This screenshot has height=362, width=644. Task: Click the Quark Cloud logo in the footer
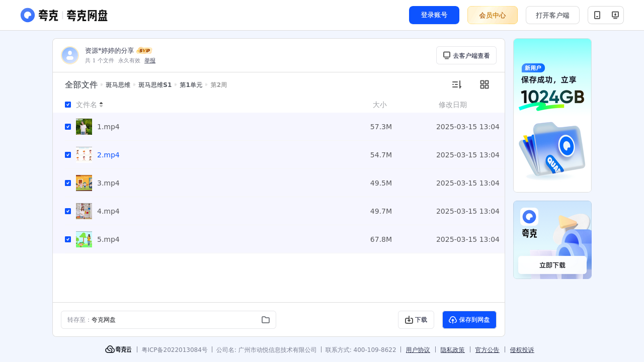(118, 349)
